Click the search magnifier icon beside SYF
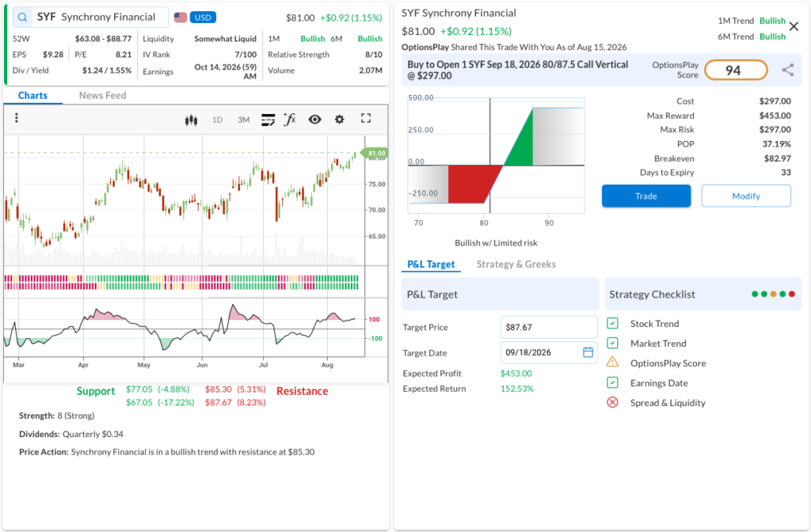Viewport: 811px width, 532px height. [22, 17]
